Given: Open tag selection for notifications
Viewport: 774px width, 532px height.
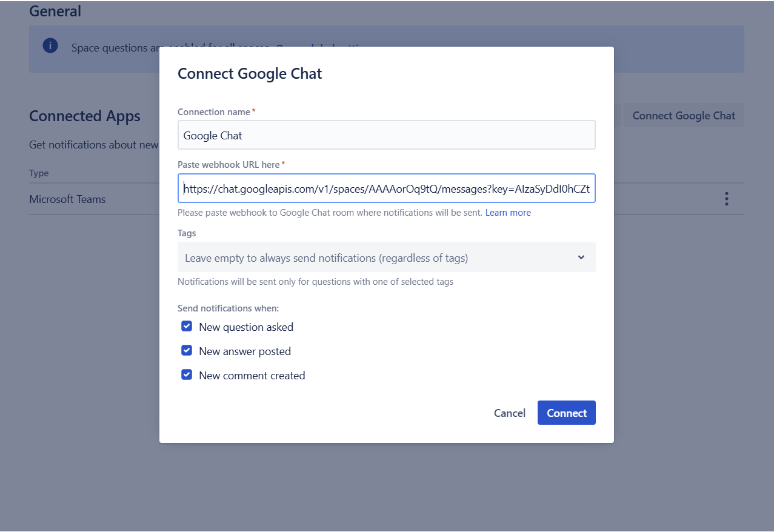Looking at the screenshot, I should coord(386,257).
